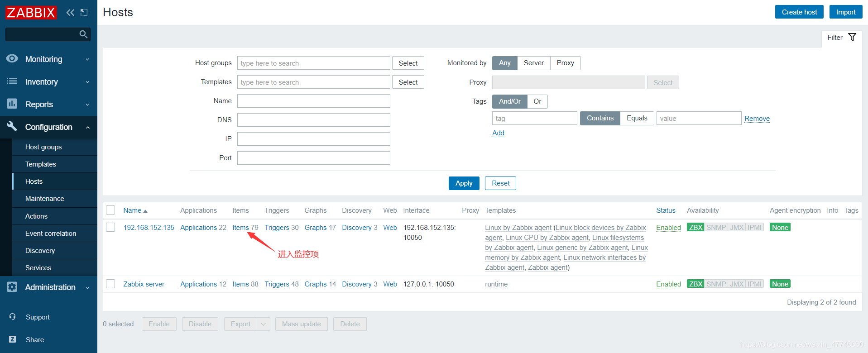Click ZBX availability badge for Zabbix server

click(695, 284)
